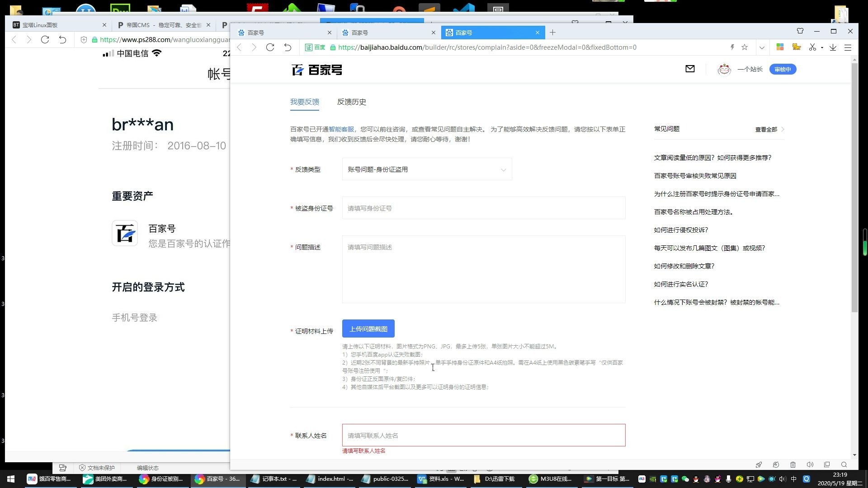Click the user avatar next to 一个站长
The width and height of the screenshot is (868, 488).
coord(724,69)
